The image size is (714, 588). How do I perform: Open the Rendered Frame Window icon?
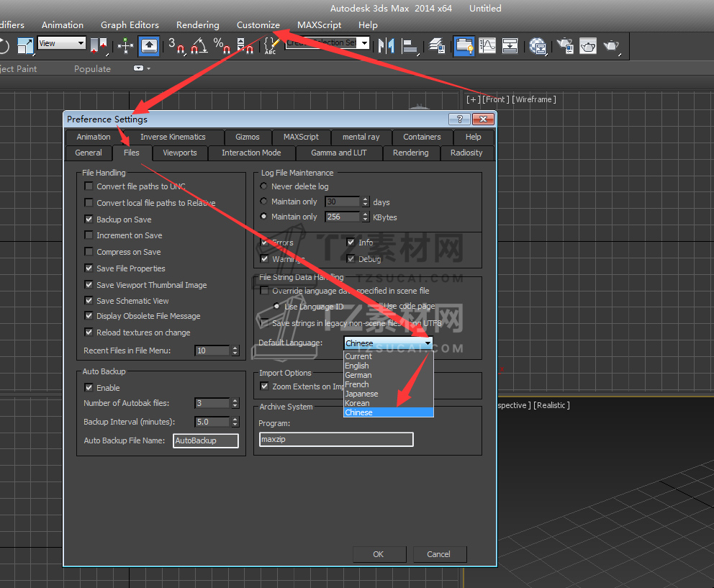(588, 45)
